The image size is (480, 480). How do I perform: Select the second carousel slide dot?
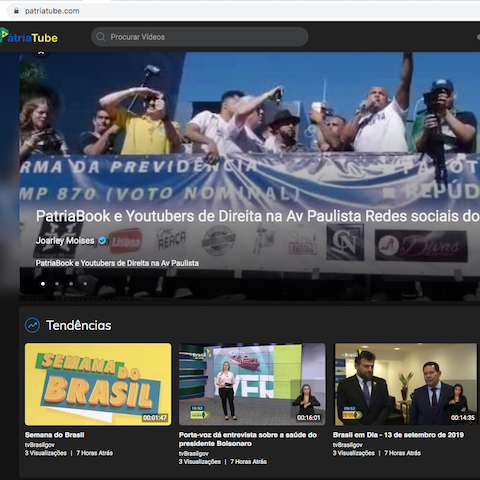pos(57,284)
